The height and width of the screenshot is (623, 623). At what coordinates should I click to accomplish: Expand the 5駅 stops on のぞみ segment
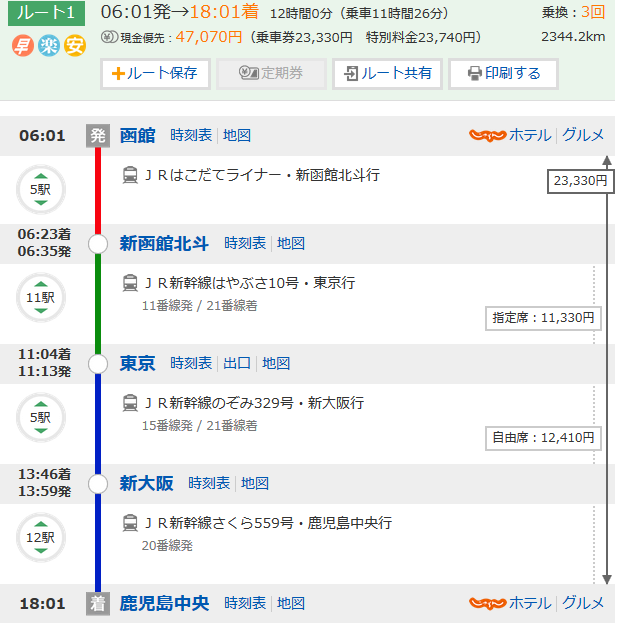[40, 417]
